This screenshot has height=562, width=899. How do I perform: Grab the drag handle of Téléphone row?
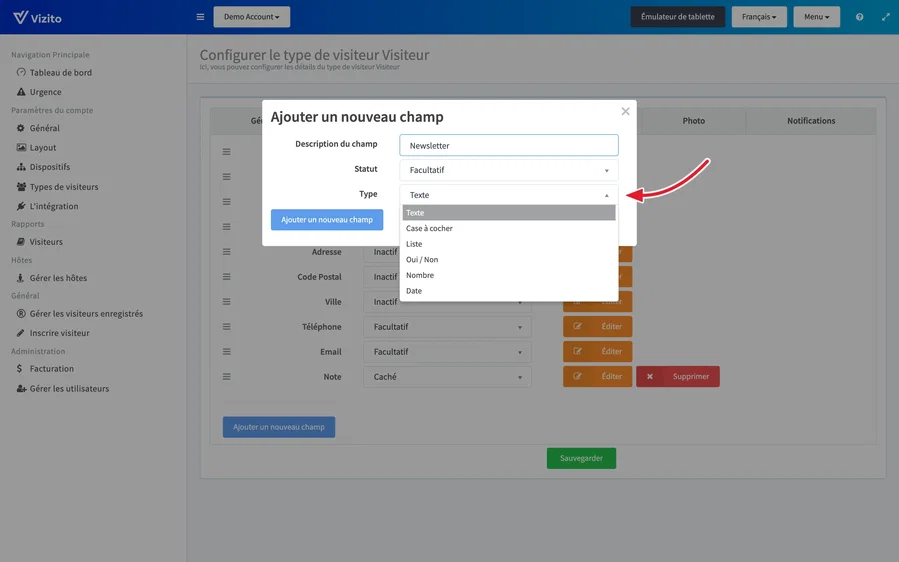[x=226, y=326]
